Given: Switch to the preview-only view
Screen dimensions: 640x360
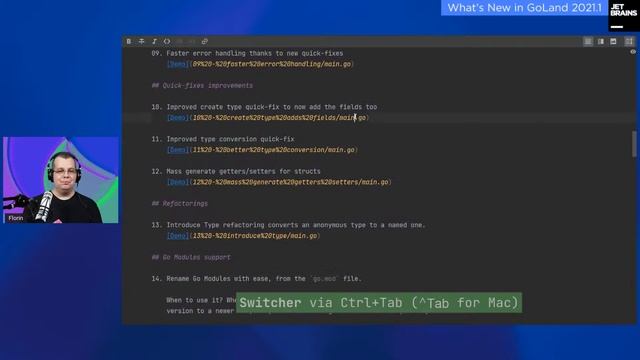Looking at the screenshot, I should 613,41.
